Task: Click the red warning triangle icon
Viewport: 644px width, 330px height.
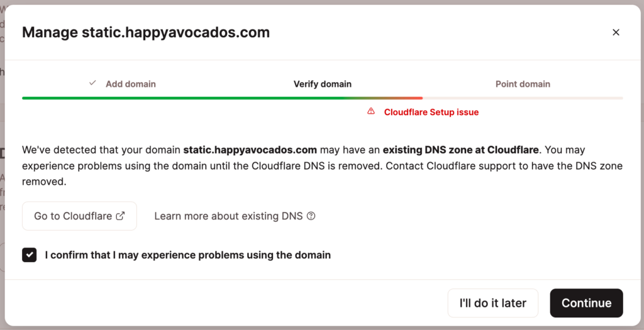Action: (x=371, y=111)
